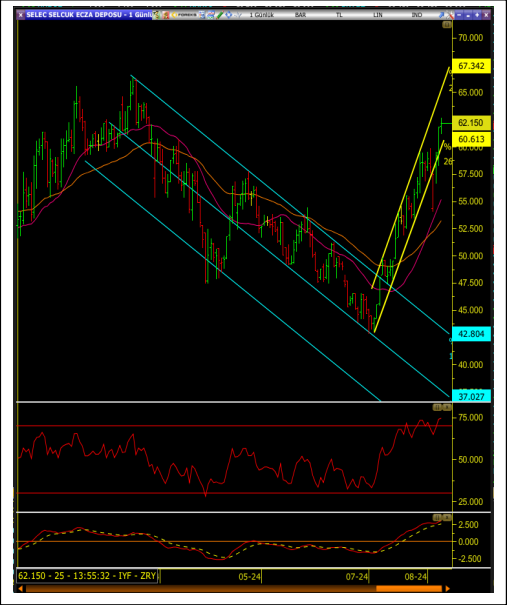Toggle the small button atop price chart

(x=446, y=25)
